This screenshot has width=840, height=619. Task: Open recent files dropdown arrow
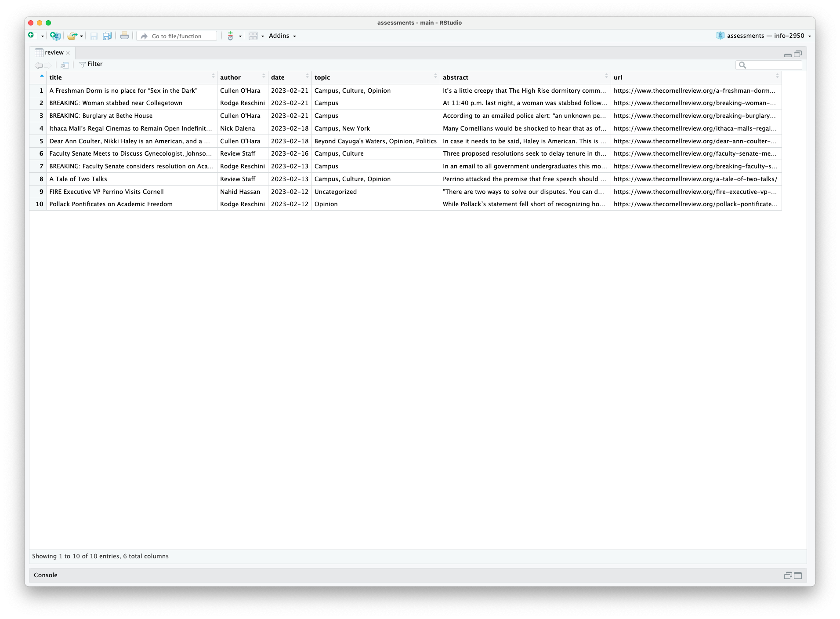click(82, 36)
